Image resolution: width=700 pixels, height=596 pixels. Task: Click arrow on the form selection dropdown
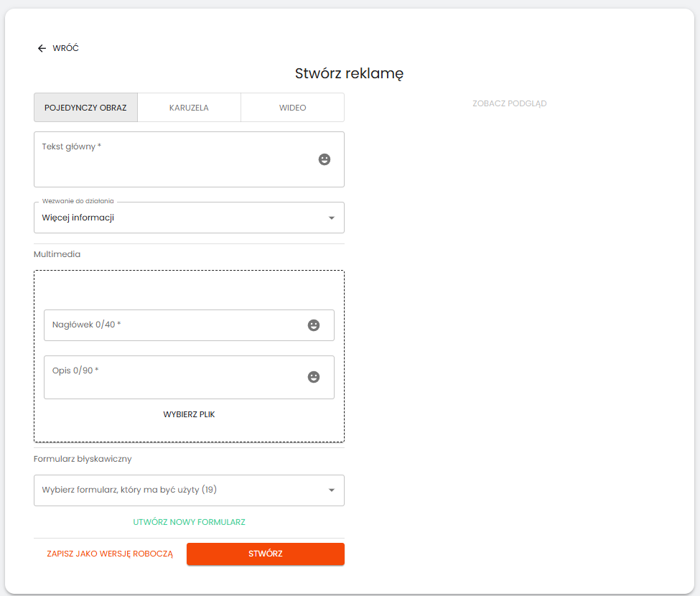point(331,490)
